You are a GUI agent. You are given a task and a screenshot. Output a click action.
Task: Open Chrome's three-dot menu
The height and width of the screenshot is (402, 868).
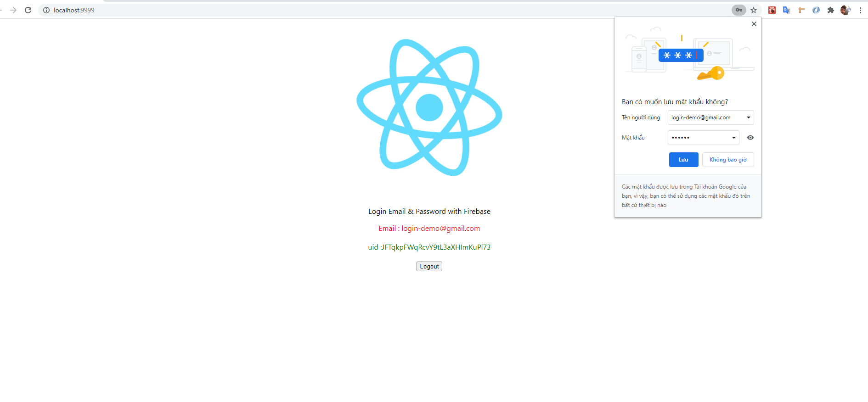(860, 10)
